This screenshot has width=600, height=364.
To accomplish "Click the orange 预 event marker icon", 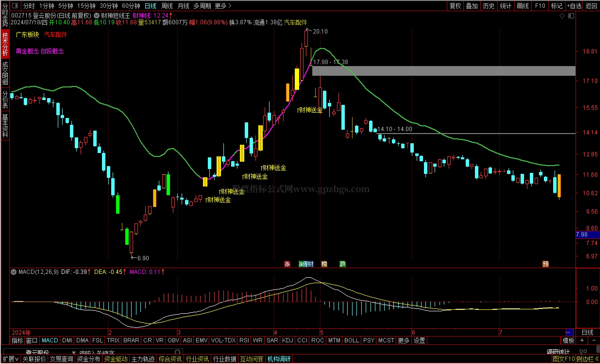I will coord(545,264).
